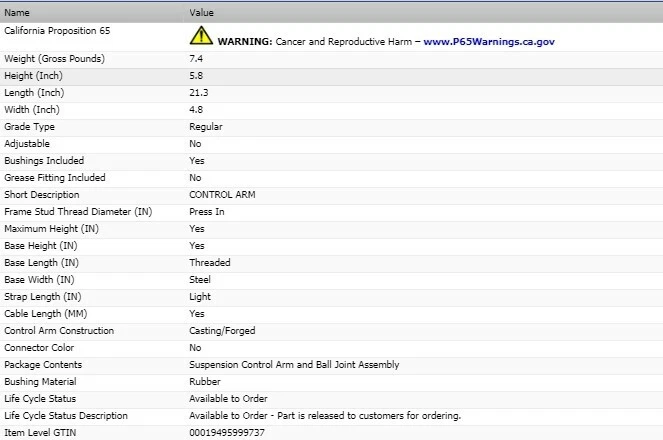Select the Base Width value Steel
The image size is (663, 440).
pos(200,280)
